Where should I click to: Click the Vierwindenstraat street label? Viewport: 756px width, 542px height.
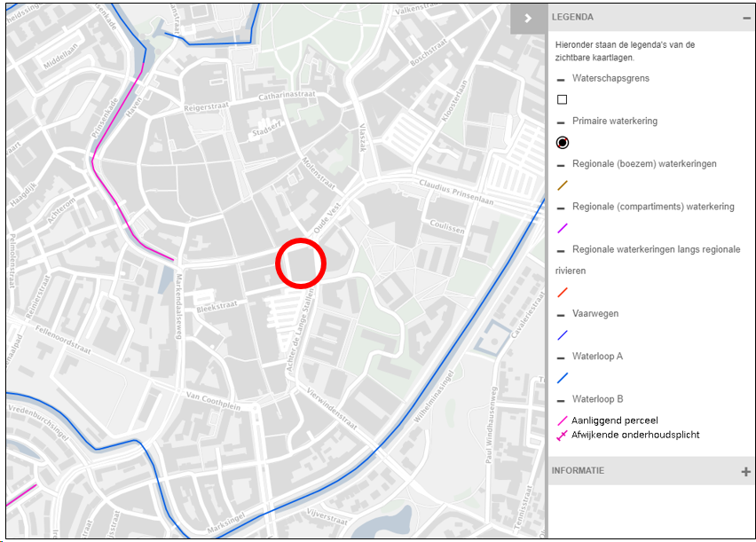click(x=332, y=408)
